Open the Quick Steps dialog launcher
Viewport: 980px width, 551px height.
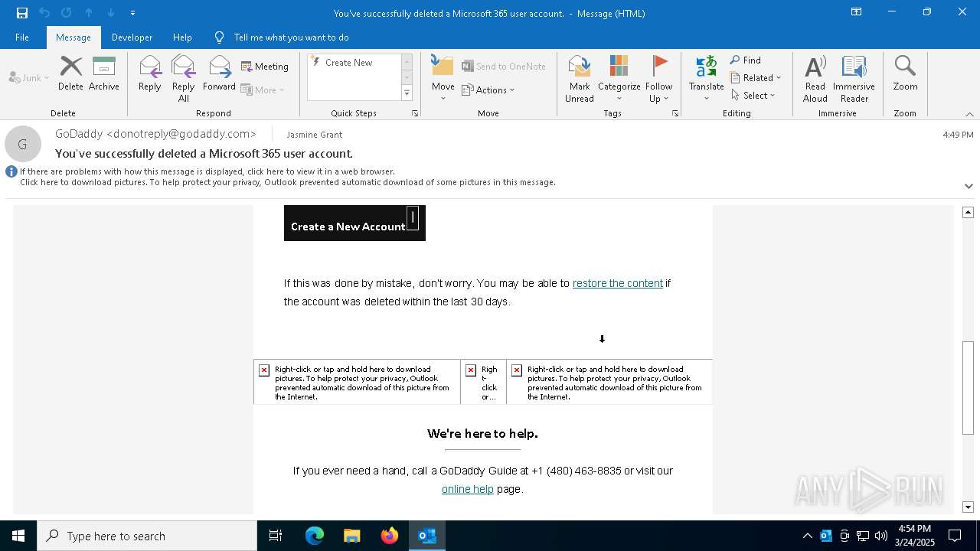click(415, 113)
